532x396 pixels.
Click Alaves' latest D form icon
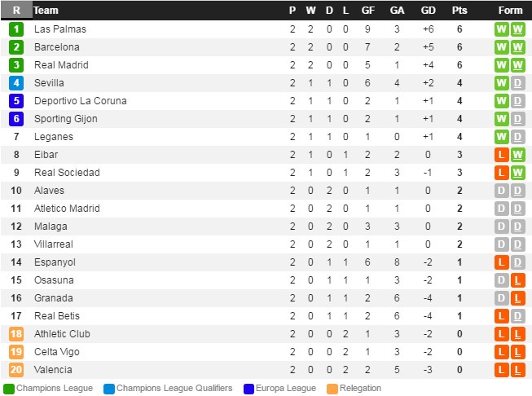518,191
